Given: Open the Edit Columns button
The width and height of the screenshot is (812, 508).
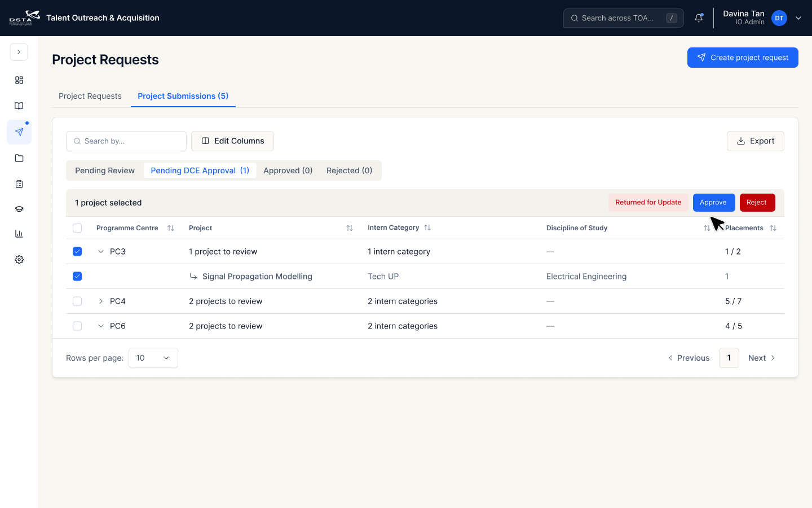Looking at the screenshot, I should point(232,141).
